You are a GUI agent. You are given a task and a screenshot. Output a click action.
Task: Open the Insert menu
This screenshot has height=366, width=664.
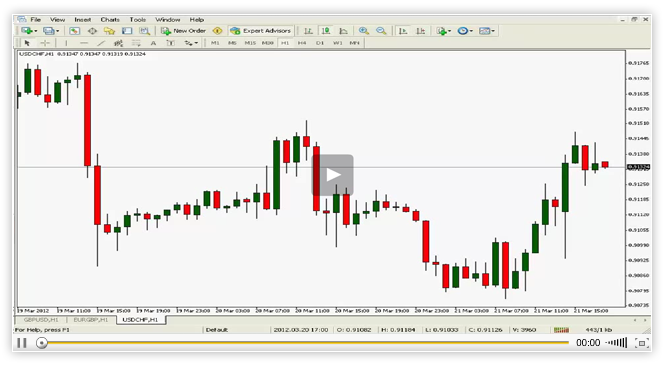tap(83, 19)
